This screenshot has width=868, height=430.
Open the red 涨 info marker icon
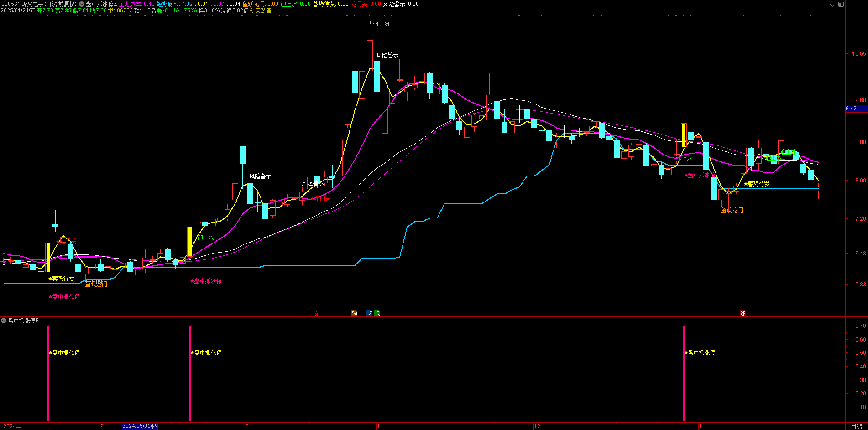coord(743,313)
